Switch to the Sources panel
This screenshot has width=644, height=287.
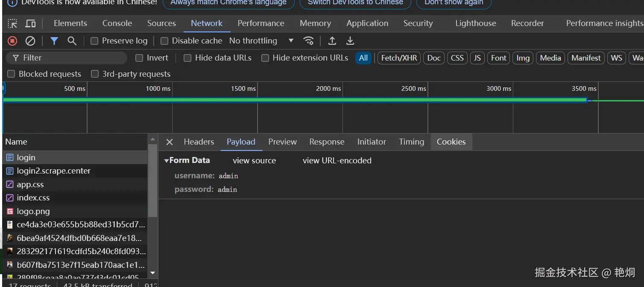pyautogui.click(x=161, y=23)
